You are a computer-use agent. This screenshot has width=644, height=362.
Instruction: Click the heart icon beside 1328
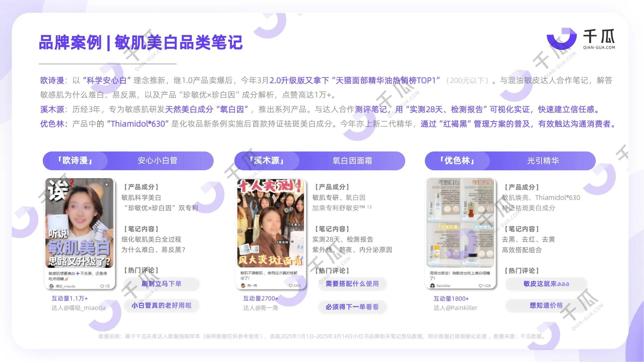(x=481, y=286)
